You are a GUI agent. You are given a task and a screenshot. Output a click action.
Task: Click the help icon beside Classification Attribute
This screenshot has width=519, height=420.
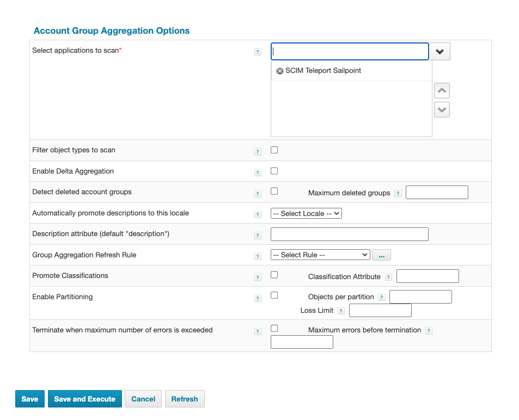point(388,277)
